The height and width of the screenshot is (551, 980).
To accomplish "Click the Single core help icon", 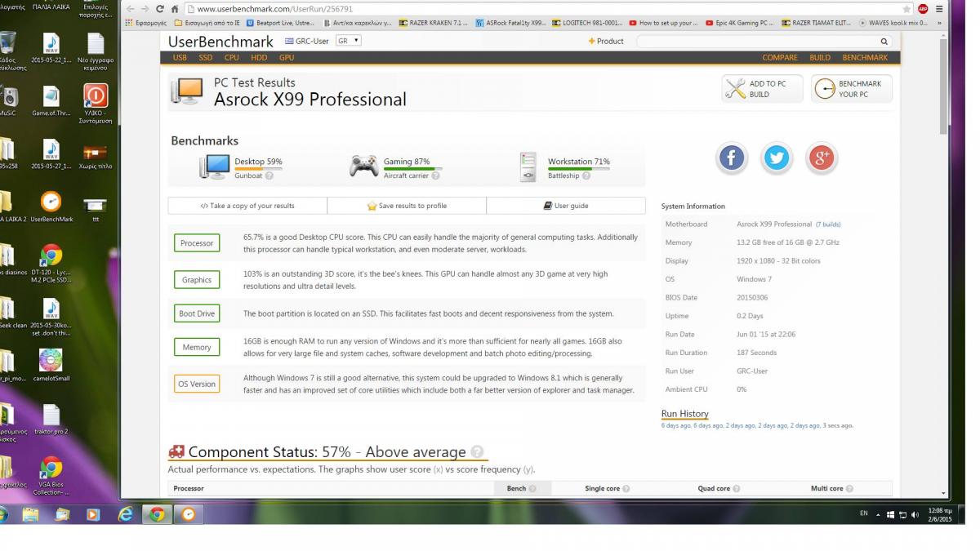I will tap(626, 488).
